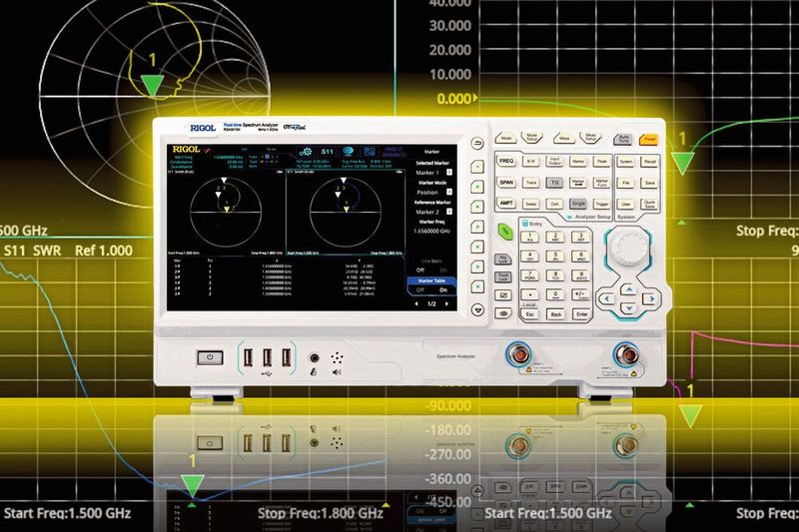Push the gray Auto Tune key

tap(623, 139)
